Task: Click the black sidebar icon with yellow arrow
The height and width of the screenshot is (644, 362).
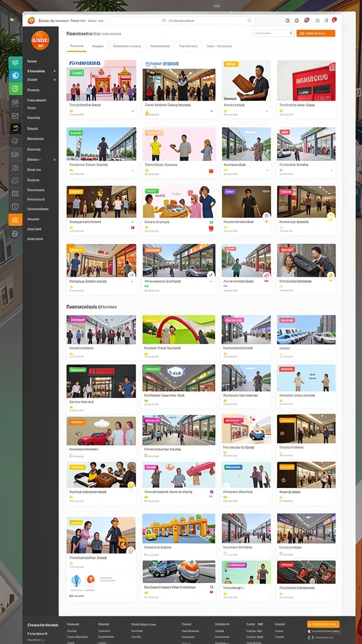Action: pos(15,128)
